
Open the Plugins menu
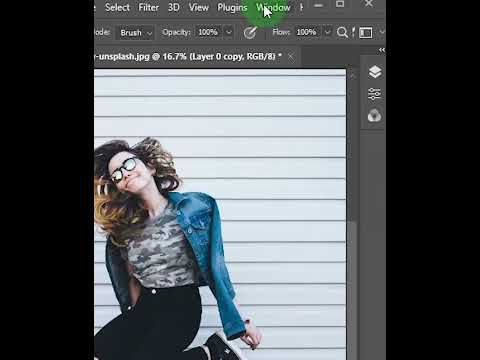pyautogui.click(x=232, y=7)
